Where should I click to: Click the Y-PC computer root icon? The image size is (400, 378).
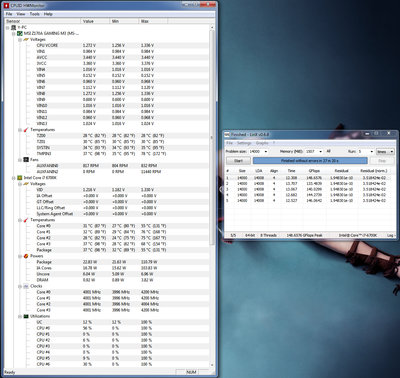click(x=14, y=27)
